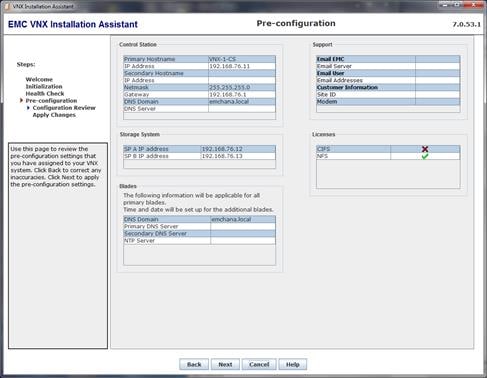Click the help description text panel
Screen dimensions: 487x378
point(58,246)
